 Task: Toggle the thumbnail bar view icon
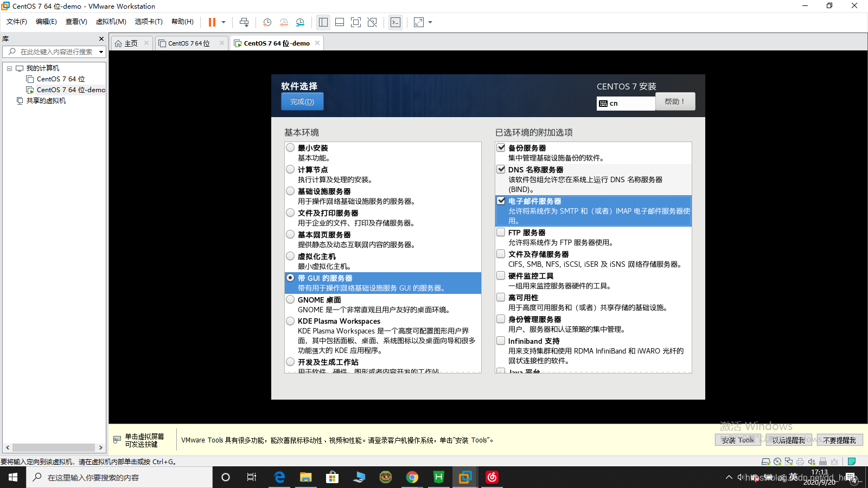coord(340,22)
